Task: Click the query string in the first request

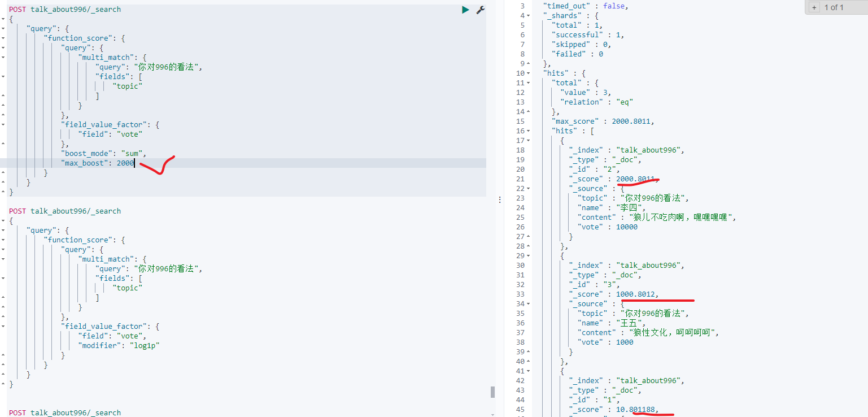Action: [167, 67]
